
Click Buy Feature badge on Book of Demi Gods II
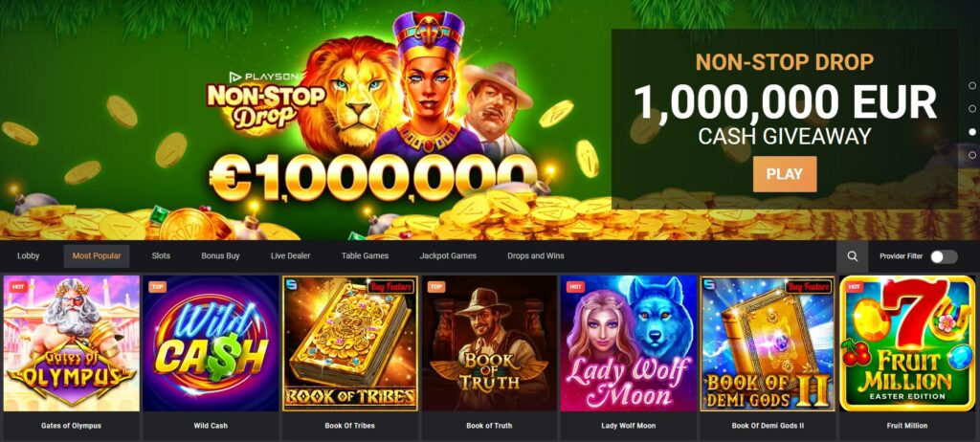[810, 287]
